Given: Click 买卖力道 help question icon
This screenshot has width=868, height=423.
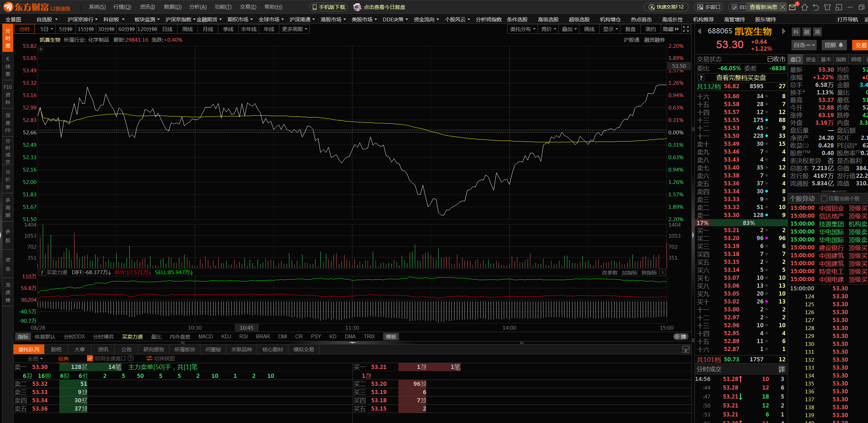Looking at the screenshot, I should 42,272.
